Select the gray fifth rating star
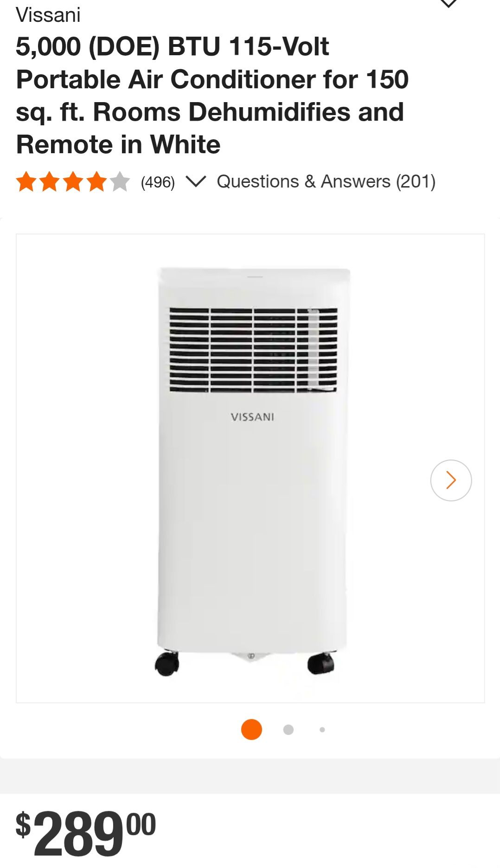The image size is (500, 868). pos(120,181)
